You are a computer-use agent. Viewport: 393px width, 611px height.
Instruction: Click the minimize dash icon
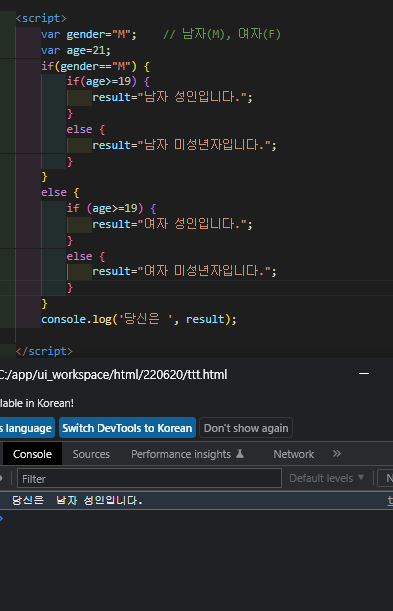click(x=364, y=374)
